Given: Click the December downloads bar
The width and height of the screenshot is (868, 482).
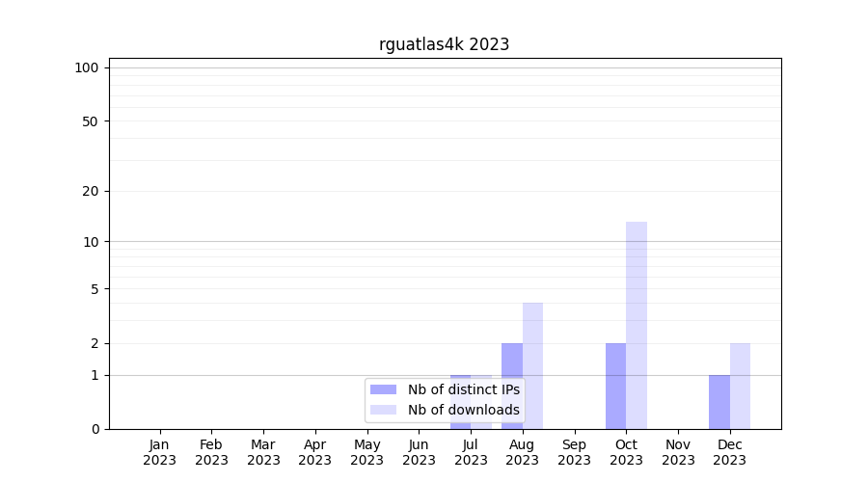Looking at the screenshot, I should [740, 386].
